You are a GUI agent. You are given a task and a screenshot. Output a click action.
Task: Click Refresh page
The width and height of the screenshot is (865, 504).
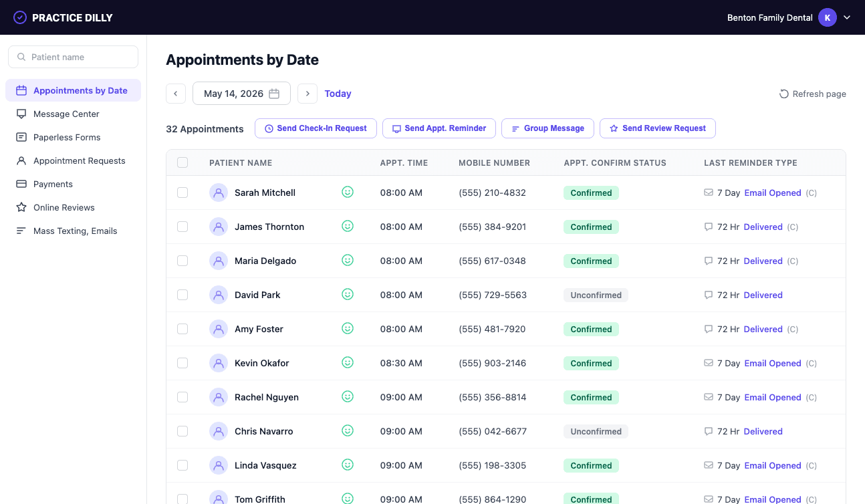pyautogui.click(x=813, y=94)
